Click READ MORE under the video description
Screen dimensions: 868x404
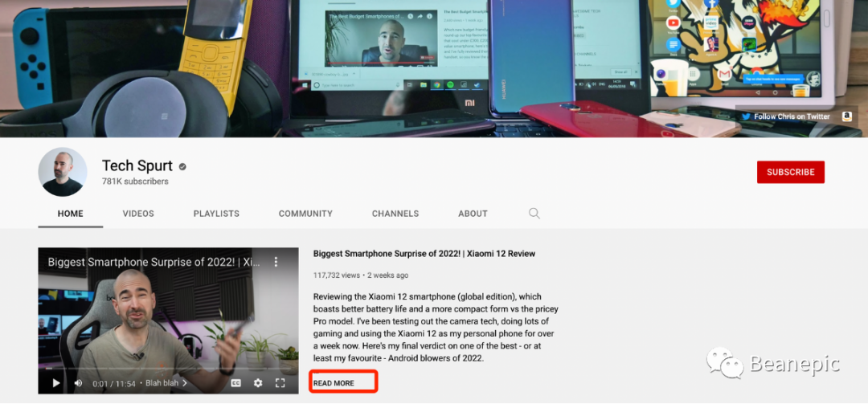point(334,384)
